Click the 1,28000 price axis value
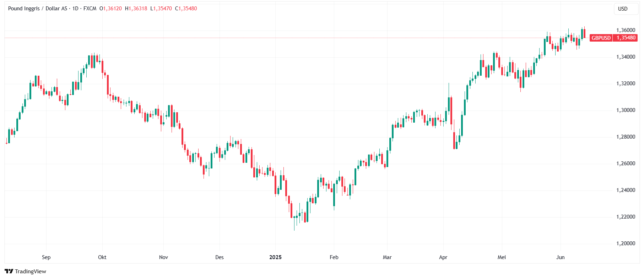Image resolution: width=644 pixels, height=279 pixels. tap(626, 137)
